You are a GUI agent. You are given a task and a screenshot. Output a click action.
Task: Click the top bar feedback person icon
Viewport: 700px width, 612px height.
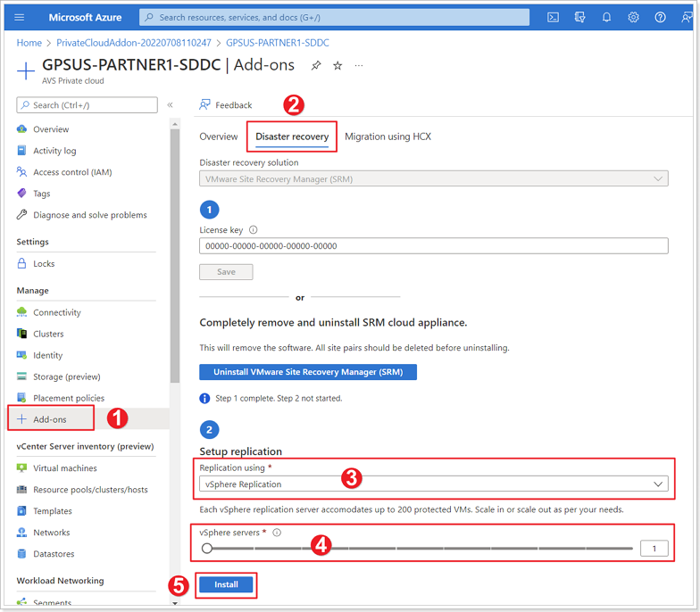coord(686,18)
